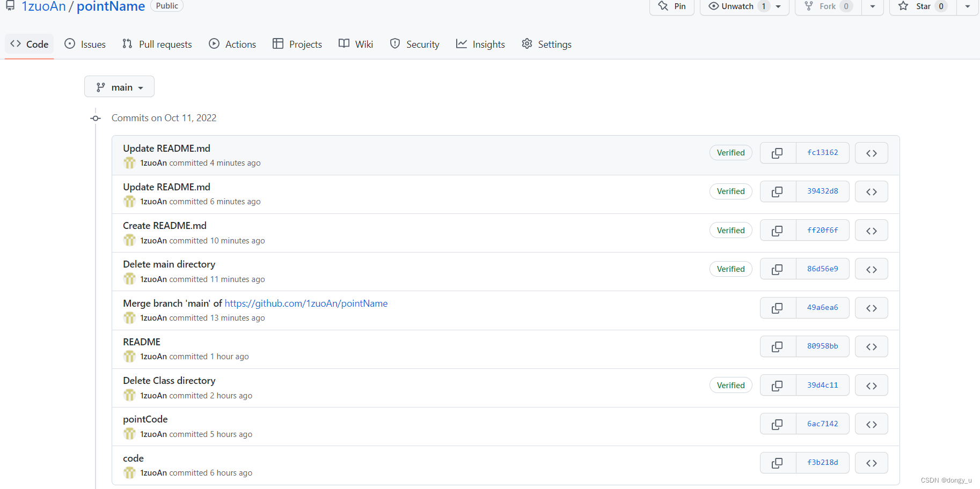Show Verified badge details for ff20f6f

pos(731,231)
